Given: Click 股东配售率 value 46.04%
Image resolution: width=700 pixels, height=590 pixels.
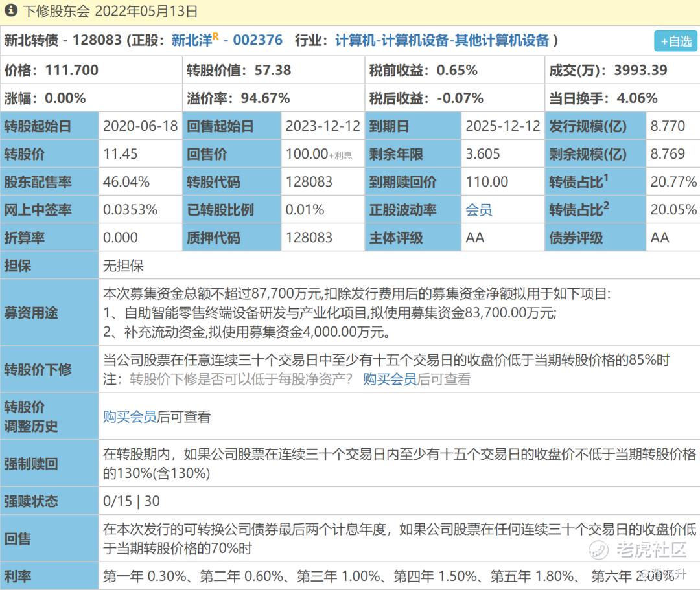Looking at the screenshot, I should 126,182.
